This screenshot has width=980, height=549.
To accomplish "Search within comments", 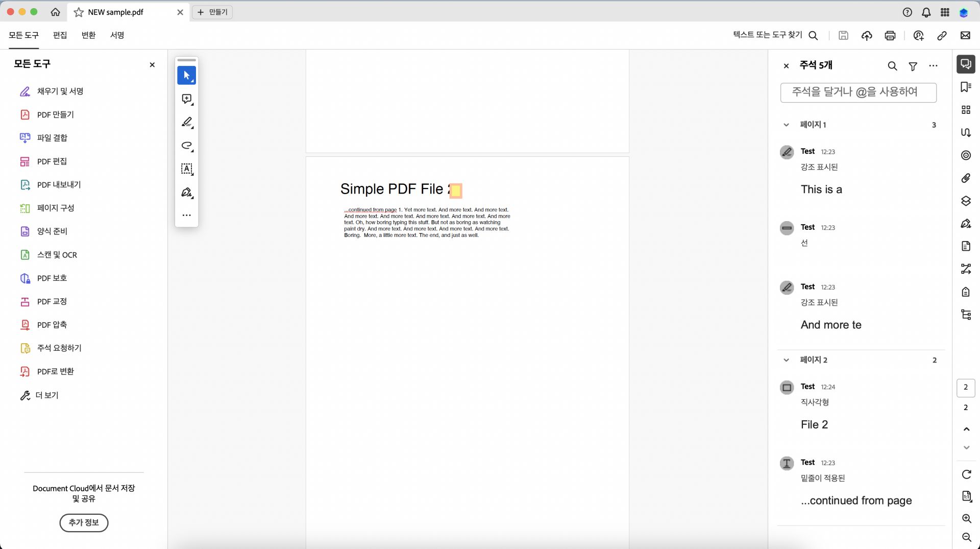I will (892, 66).
